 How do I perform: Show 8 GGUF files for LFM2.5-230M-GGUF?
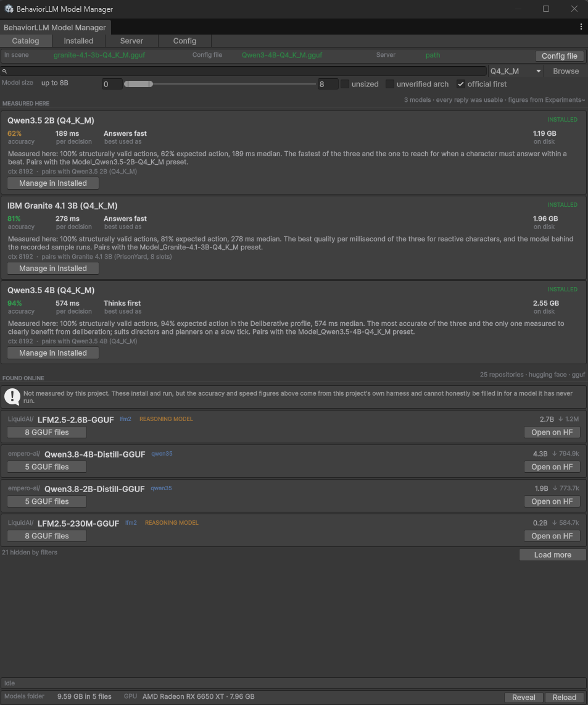tap(47, 536)
